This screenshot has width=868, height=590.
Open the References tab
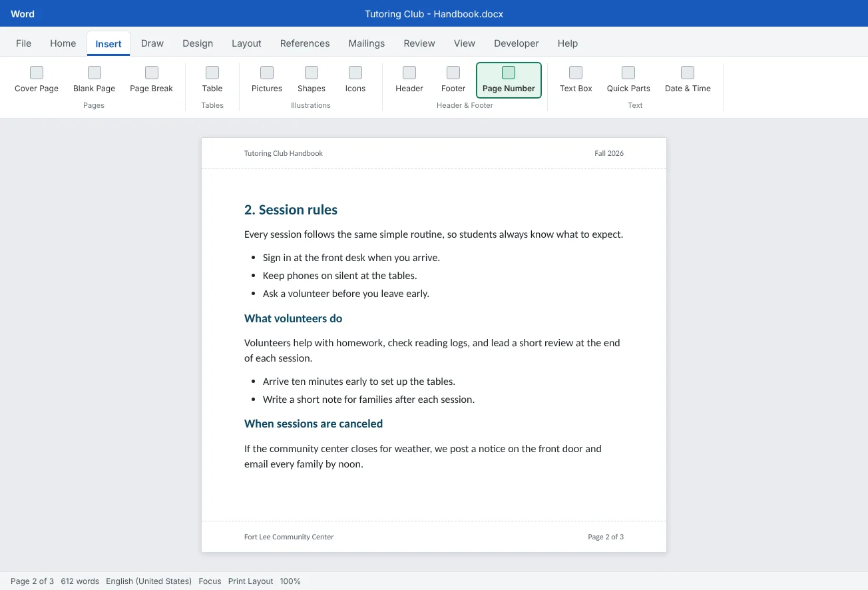point(305,43)
